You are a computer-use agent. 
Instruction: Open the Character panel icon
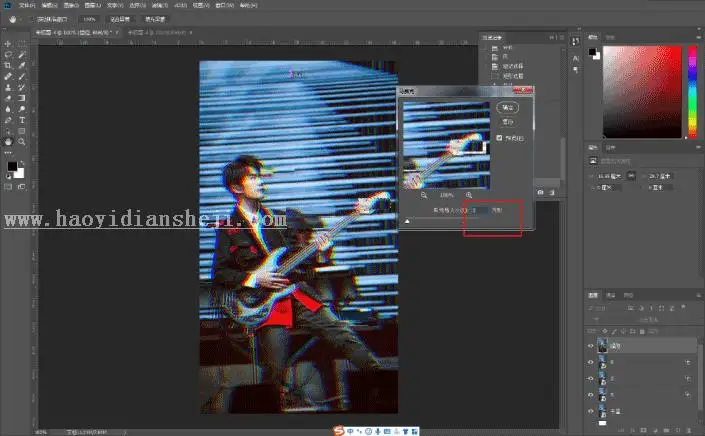coord(576,58)
